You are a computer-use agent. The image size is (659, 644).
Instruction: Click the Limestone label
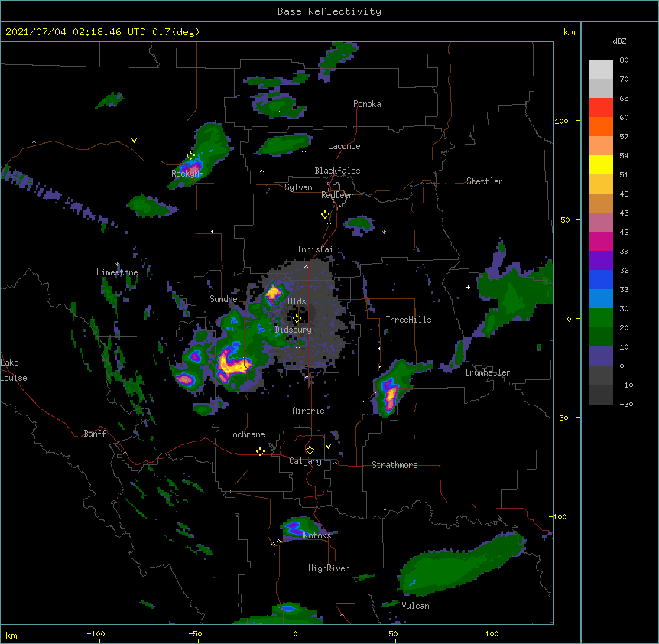pyautogui.click(x=117, y=272)
